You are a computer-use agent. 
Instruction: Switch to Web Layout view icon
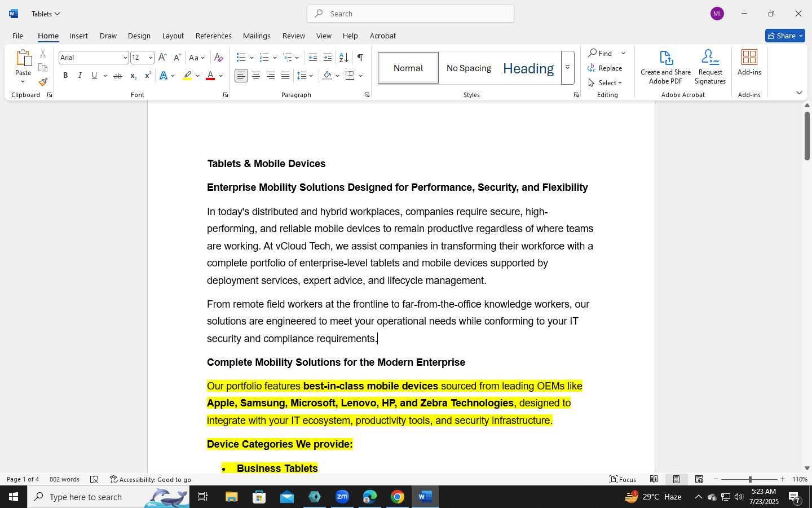coord(699,479)
